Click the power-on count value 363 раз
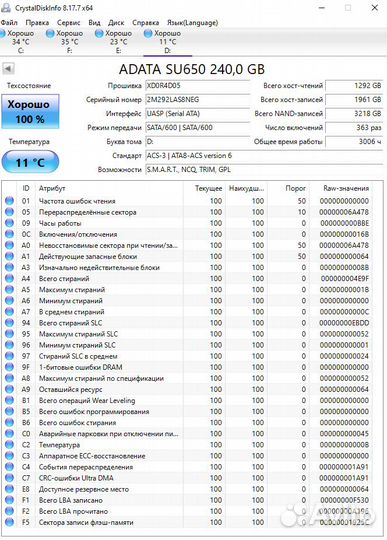This screenshot has height=540, width=387. pos(354,127)
